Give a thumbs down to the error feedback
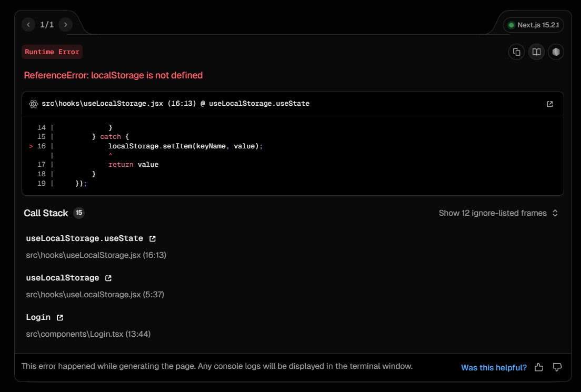Viewport: 581px width, 392px height. pos(557,367)
